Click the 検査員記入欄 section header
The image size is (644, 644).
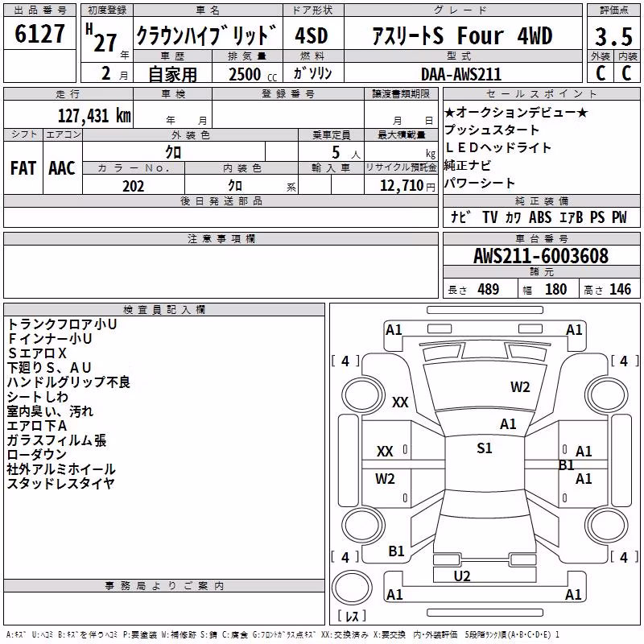[164, 310]
